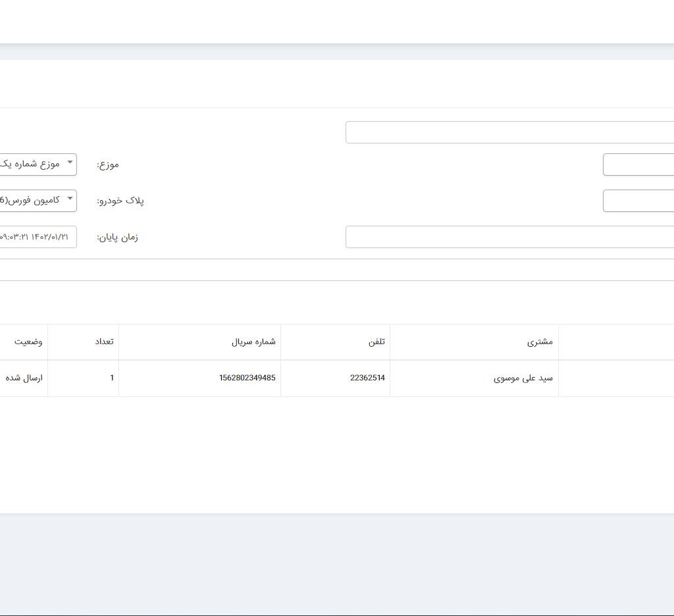
Task: Click the quantity cell showing 1
Action: 112,378
